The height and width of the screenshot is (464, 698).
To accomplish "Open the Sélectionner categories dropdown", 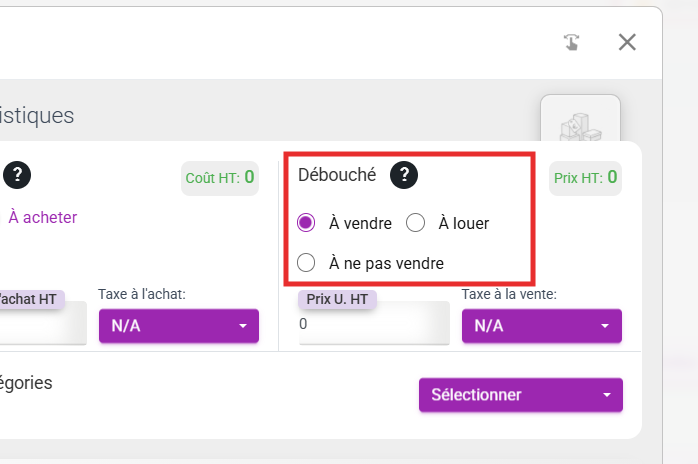I will pyautogui.click(x=521, y=395).
